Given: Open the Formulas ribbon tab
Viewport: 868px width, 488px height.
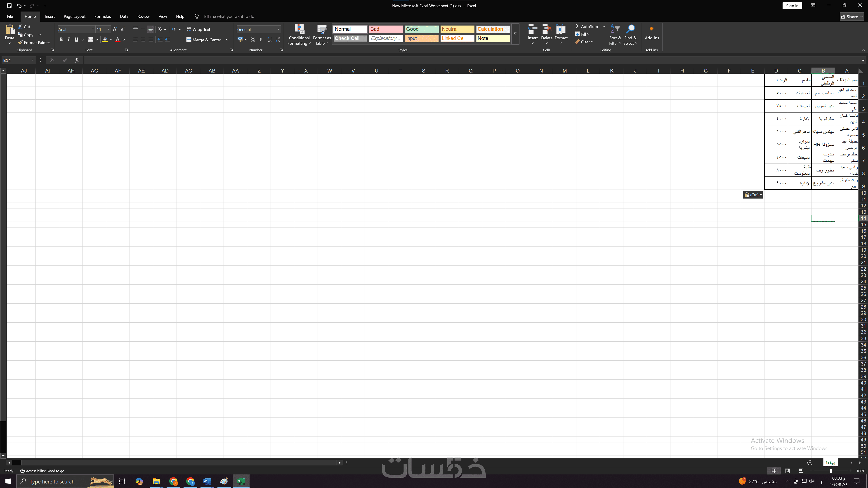Looking at the screenshot, I should point(102,16).
